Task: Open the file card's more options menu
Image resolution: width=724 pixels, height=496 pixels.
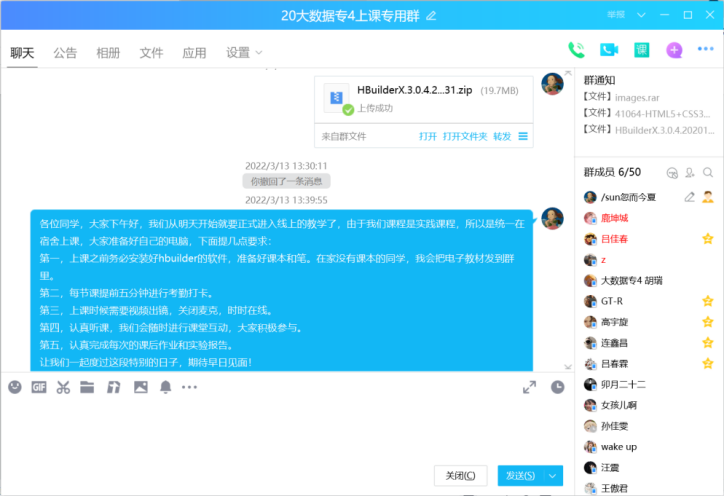Action: tap(523, 136)
